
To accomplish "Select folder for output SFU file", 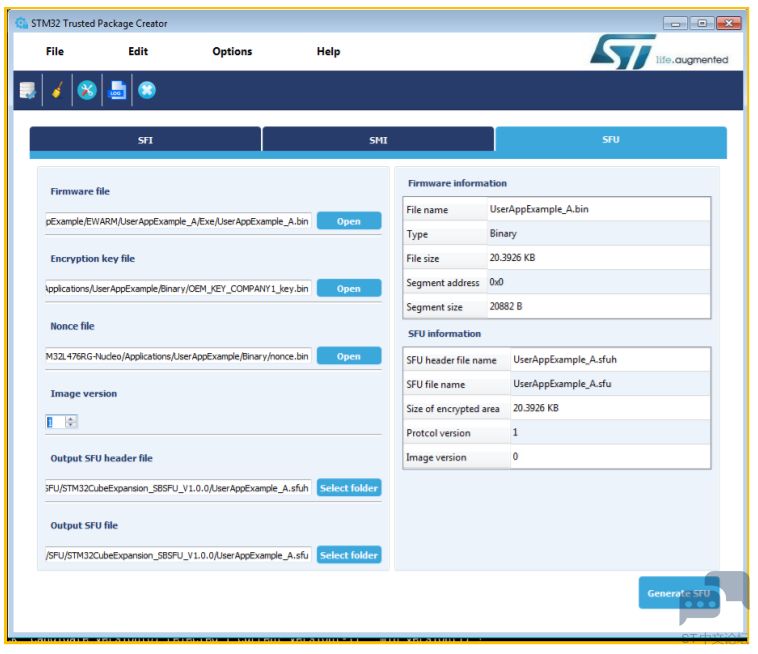I will pos(349,555).
